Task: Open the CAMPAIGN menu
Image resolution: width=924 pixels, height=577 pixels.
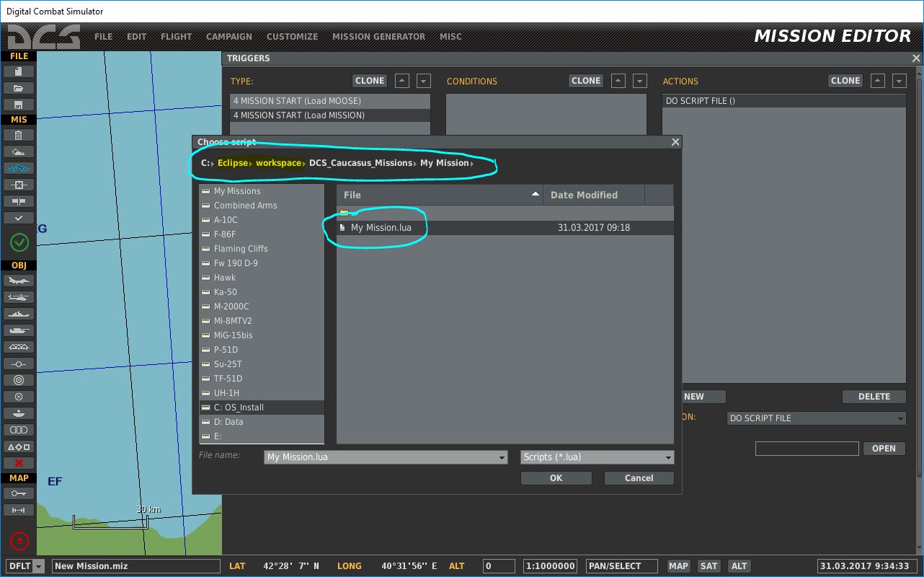Action: click(x=229, y=36)
